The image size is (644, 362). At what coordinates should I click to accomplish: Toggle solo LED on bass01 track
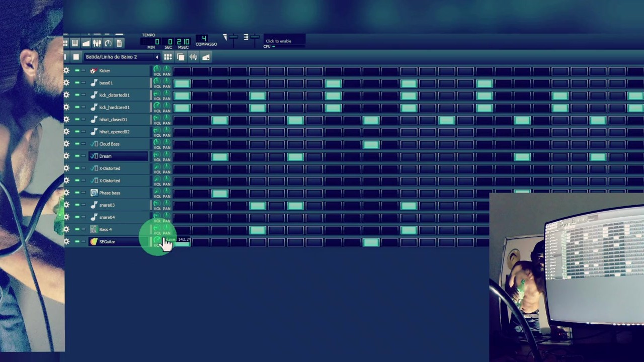pos(84,83)
